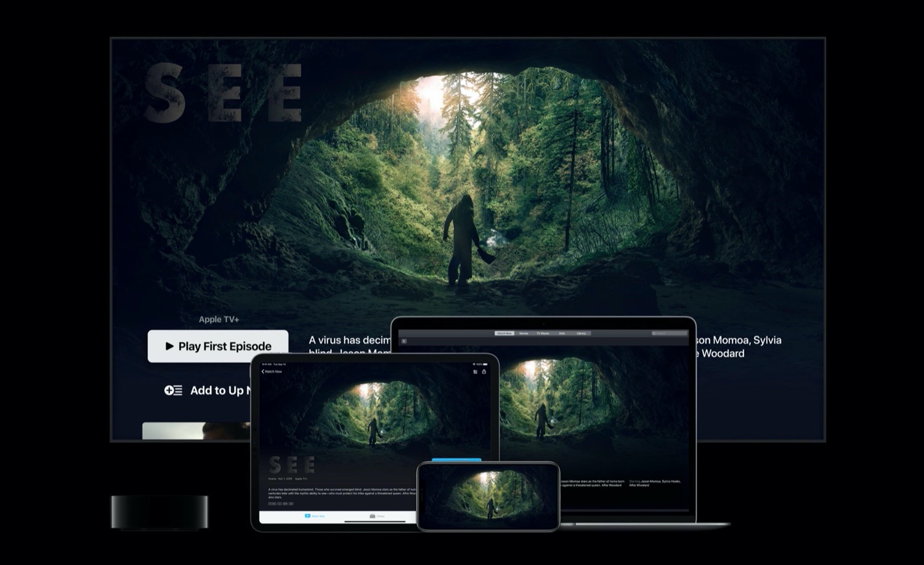Click the SEE title on the TV screen
Viewport: 924px width, 565px height.
tap(224, 92)
